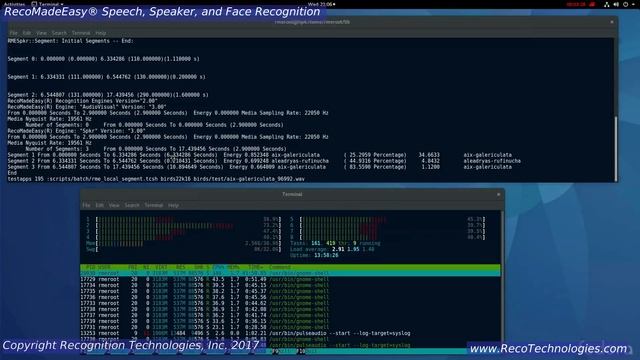The image size is (640, 360).
Task: Sort htop by the TIME+ column header
Action: [255, 267]
